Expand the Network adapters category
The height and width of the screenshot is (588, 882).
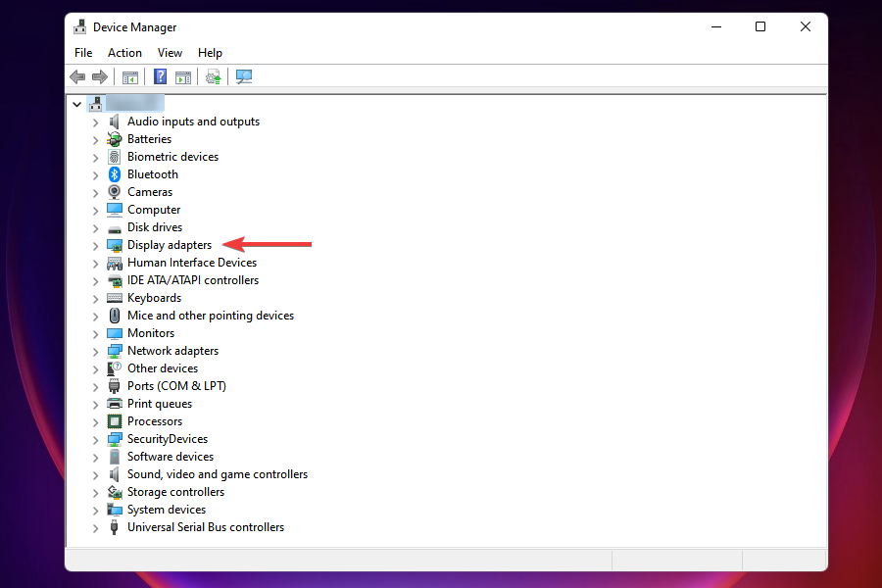click(95, 350)
